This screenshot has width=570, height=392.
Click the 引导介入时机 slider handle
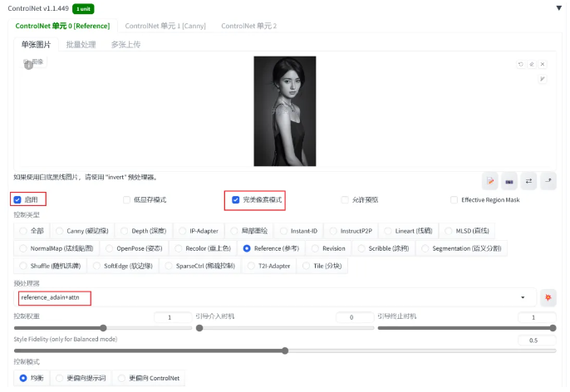point(199,328)
